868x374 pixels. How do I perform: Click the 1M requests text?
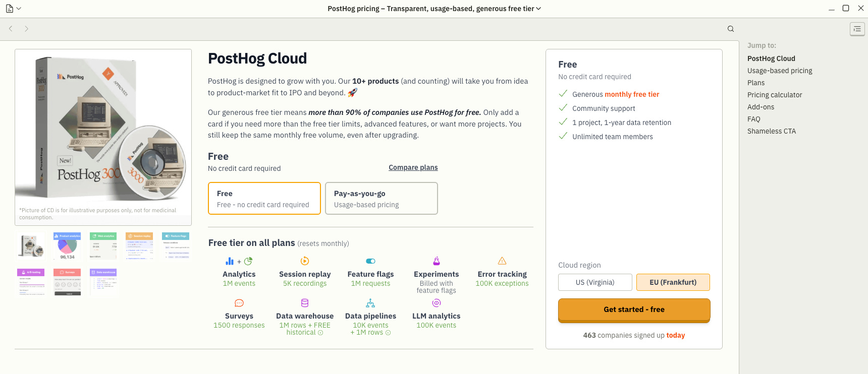pos(370,283)
